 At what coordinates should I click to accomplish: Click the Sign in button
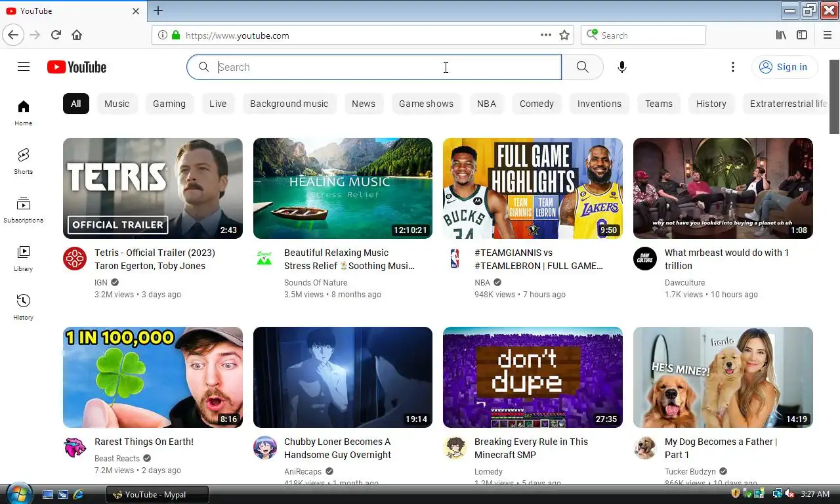click(784, 67)
